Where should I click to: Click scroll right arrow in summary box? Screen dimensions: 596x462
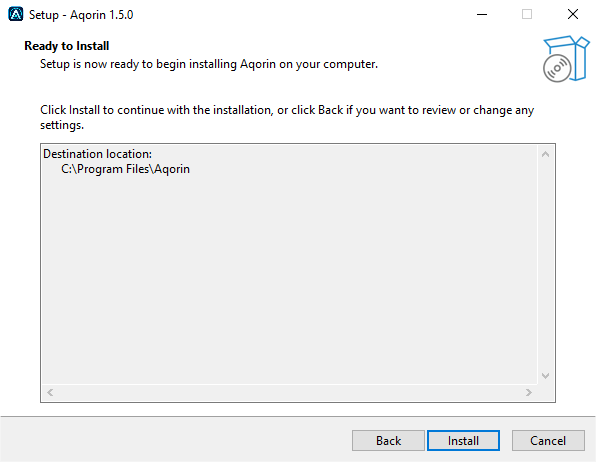pos(529,392)
